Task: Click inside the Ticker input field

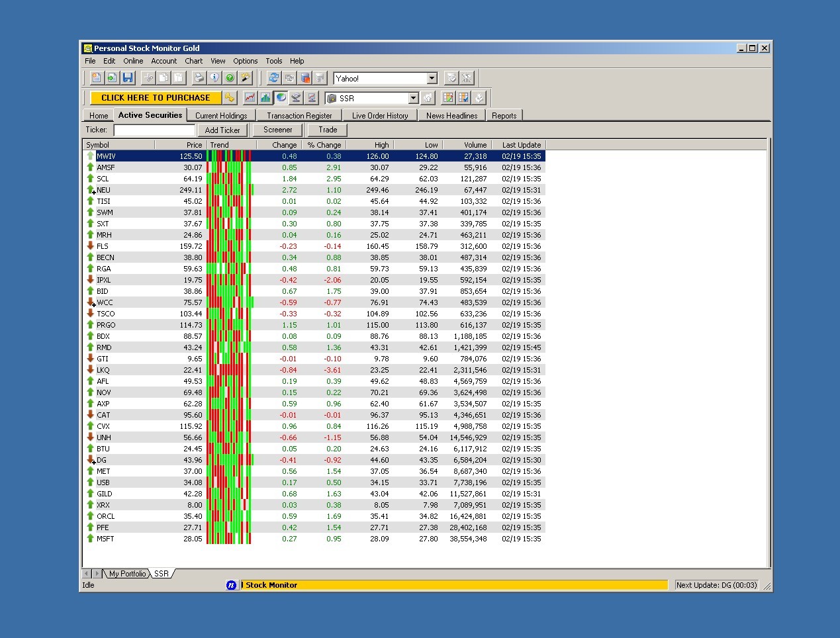Action: click(154, 130)
